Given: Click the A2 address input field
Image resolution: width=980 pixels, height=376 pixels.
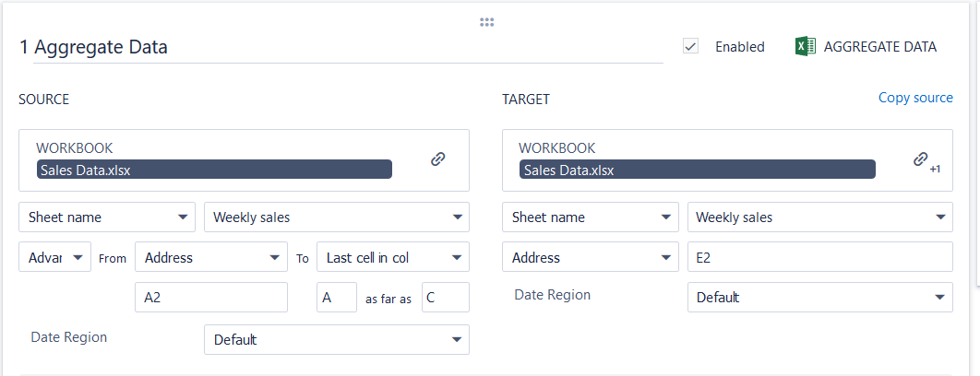Looking at the screenshot, I should 211,298.
